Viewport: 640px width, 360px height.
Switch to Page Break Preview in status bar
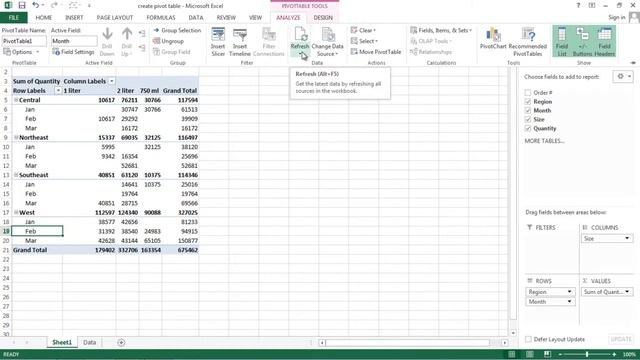point(547,354)
